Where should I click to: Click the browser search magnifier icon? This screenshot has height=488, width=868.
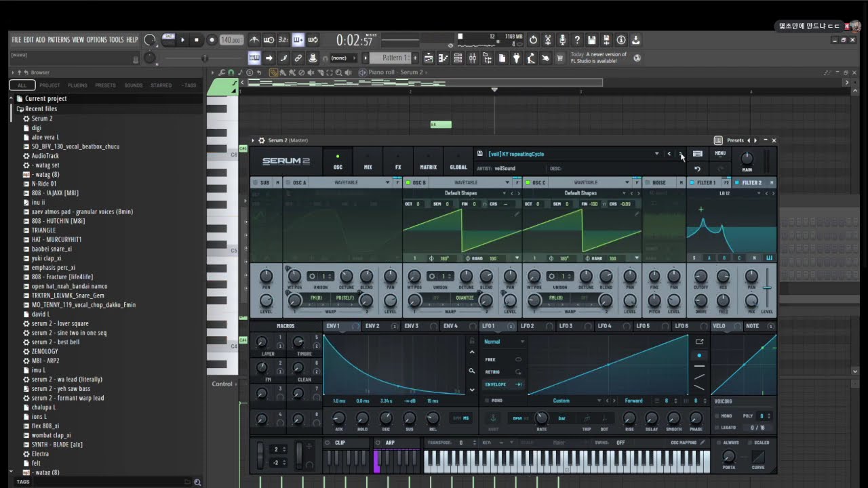pos(197,482)
